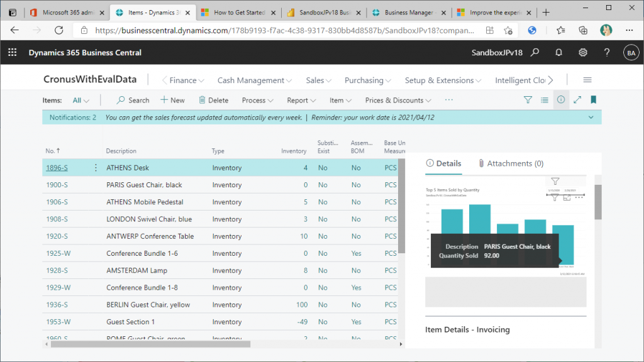Open the Intelligent Cloud menu
Image resolution: width=644 pixels, height=362 pixels.
pos(520,80)
